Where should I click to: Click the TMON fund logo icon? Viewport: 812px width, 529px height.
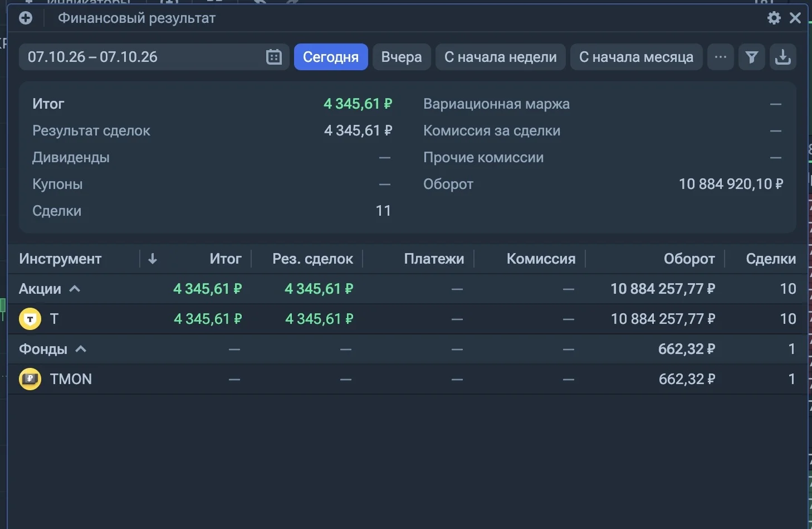click(x=30, y=379)
